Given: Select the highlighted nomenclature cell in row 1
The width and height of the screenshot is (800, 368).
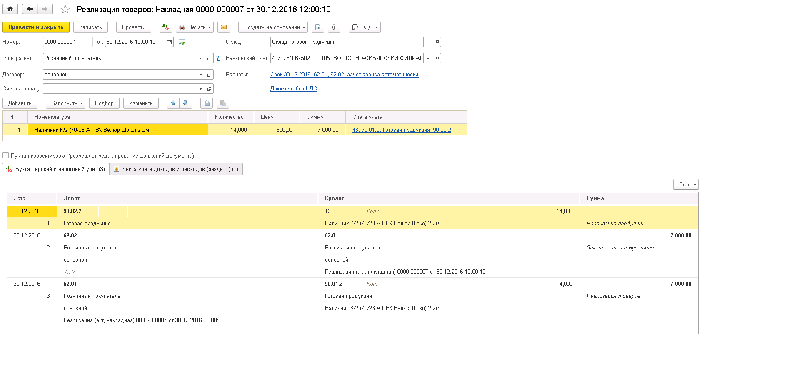Looking at the screenshot, I should coord(118,130).
